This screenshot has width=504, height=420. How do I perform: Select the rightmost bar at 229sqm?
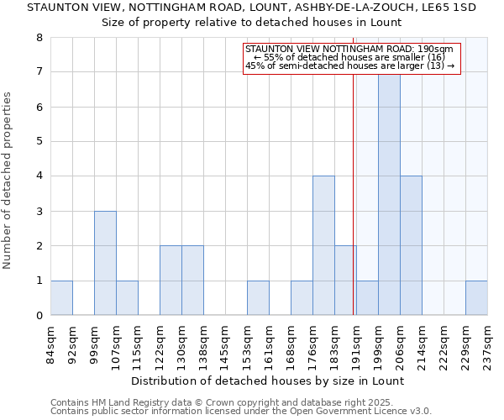pyautogui.click(x=476, y=298)
